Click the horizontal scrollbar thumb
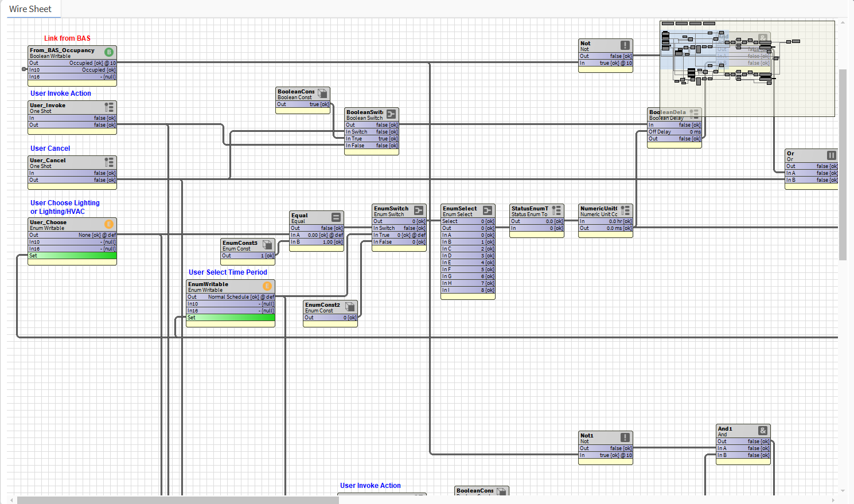Viewport: 854px width, 504px height. 178,500
